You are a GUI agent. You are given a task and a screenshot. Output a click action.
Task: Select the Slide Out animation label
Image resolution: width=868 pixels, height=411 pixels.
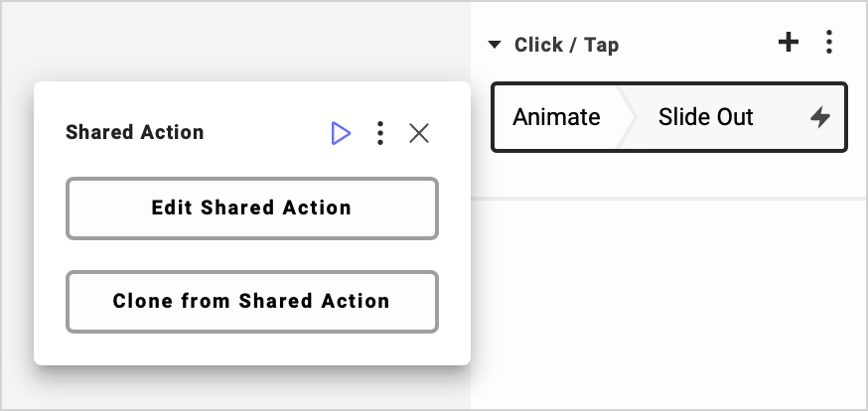(x=705, y=117)
